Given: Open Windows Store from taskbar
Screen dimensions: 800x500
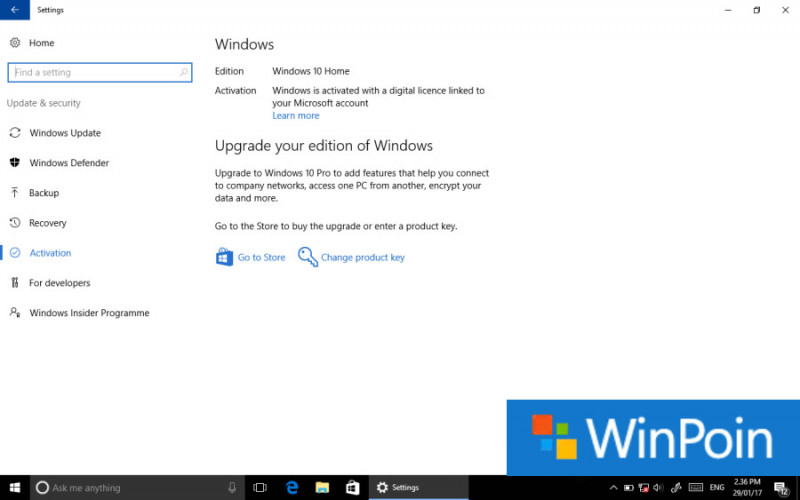Looking at the screenshot, I should (353, 488).
